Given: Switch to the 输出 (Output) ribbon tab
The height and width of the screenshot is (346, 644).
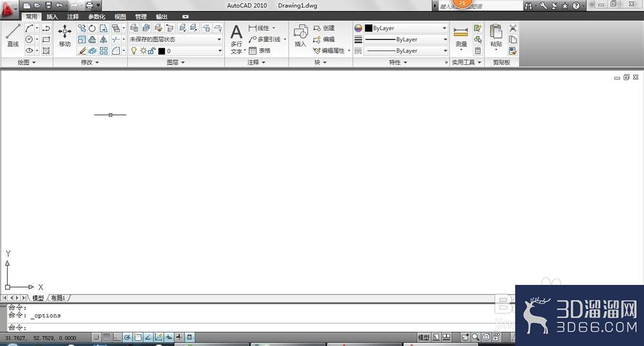Looking at the screenshot, I should tap(162, 17).
